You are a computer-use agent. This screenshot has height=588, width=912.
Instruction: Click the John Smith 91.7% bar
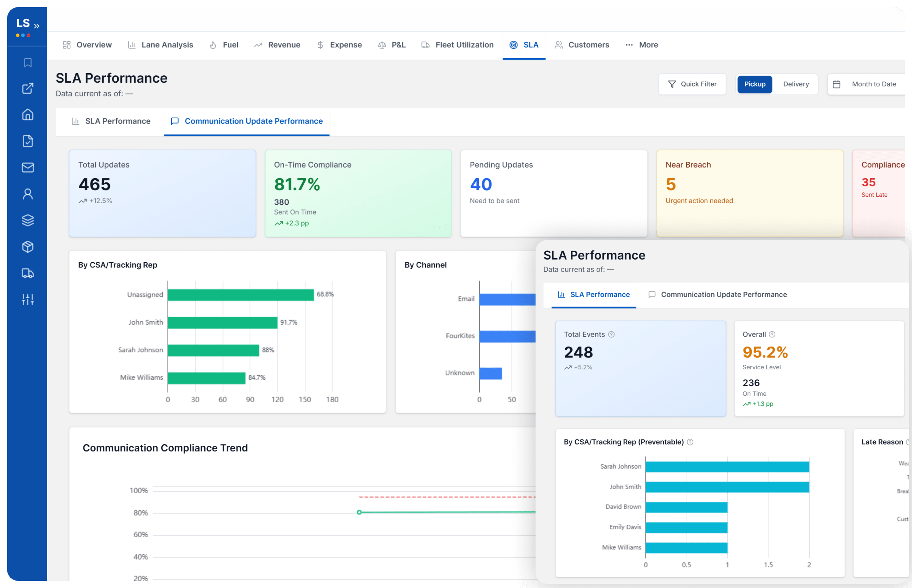coord(222,322)
